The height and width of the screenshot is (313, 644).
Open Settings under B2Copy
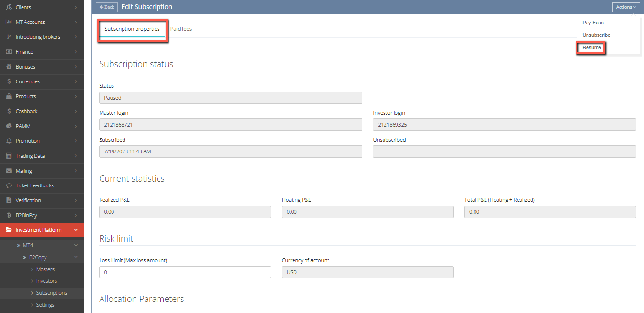click(45, 305)
